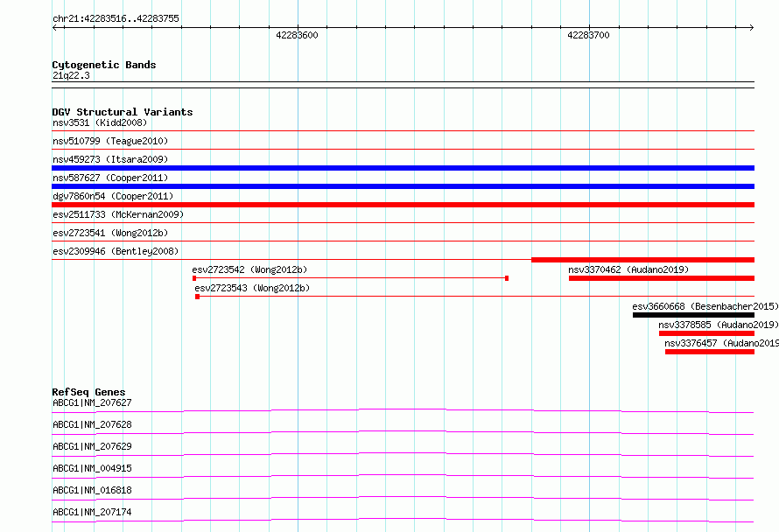Click the 21q22.3 cytogenetic band label

point(71,75)
